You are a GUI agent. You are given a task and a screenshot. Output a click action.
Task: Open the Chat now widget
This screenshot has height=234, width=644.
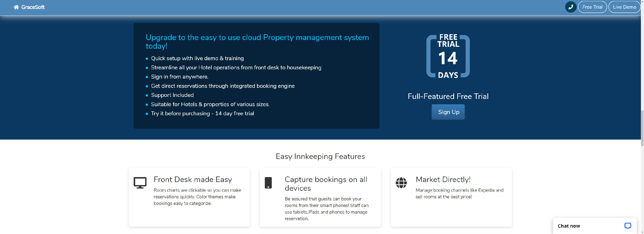tap(595, 226)
